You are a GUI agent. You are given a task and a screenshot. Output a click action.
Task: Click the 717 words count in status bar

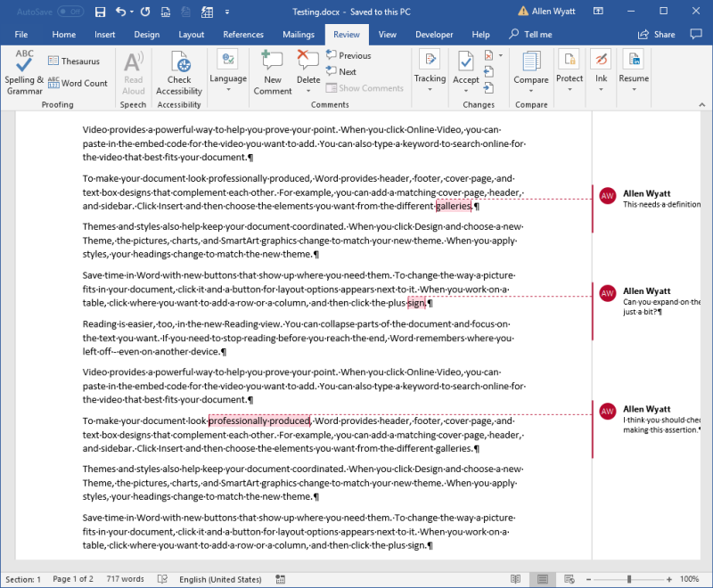click(125, 579)
